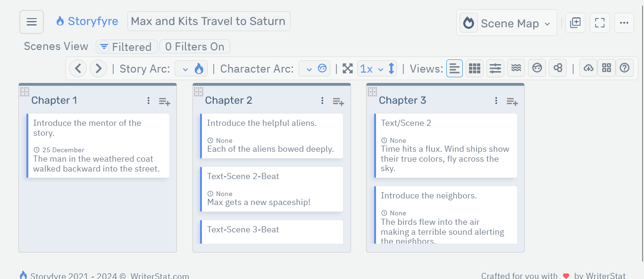
Task: Click the add-scene icon in Chapter 2
Action: [338, 101]
